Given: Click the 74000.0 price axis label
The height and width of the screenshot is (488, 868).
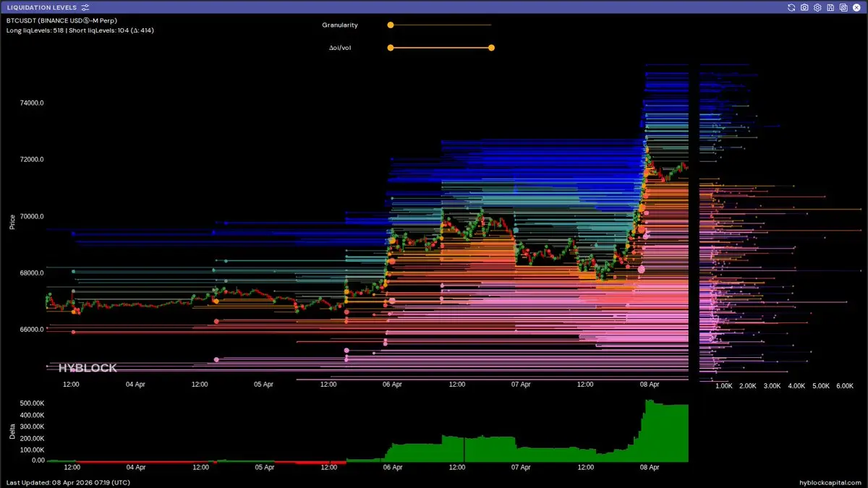Looking at the screenshot, I should pyautogui.click(x=32, y=103).
